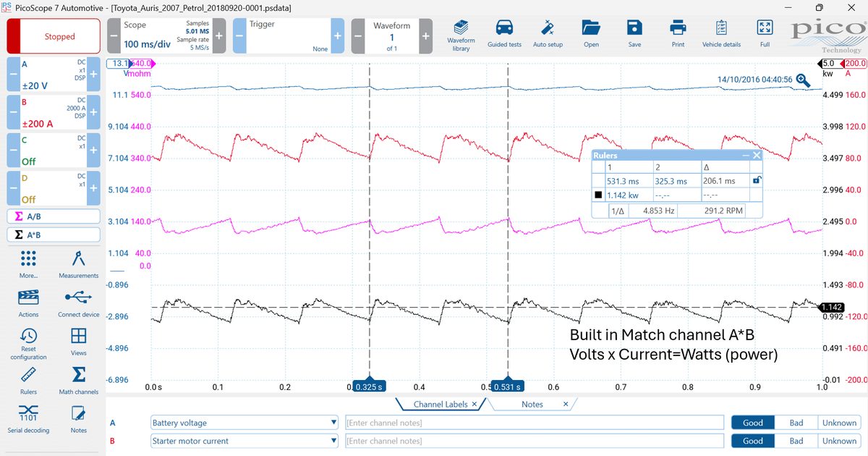
Task: Mark Battery voltage channel as Bad
Action: [796, 423]
